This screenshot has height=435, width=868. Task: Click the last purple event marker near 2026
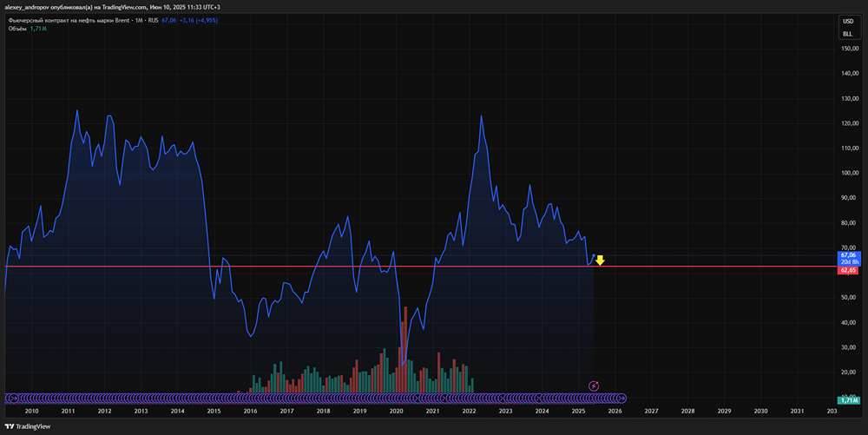621,398
